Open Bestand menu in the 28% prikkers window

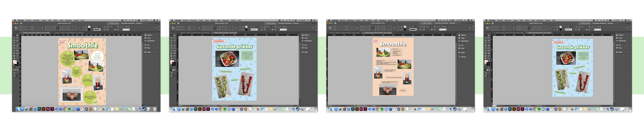(x=500, y=20)
